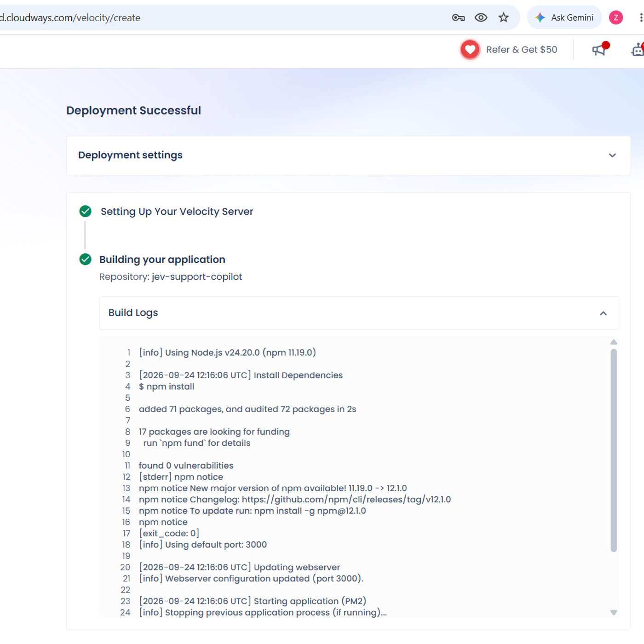Open Refer & Get $50 link
This screenshot has width=644, height=644.
click(522, 50)
